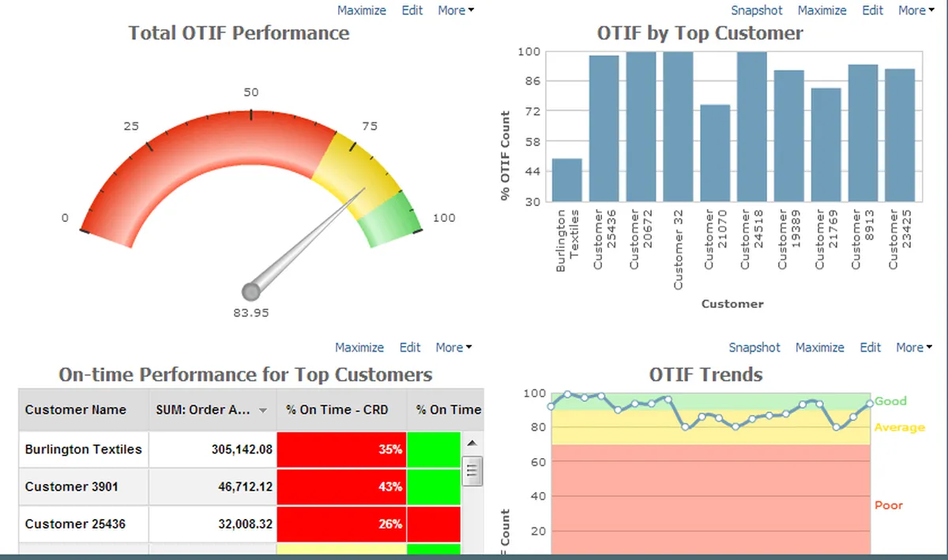948x560 pixels.
Task: Select Customer 3901 row name
Action: click(x=71, y=487)
